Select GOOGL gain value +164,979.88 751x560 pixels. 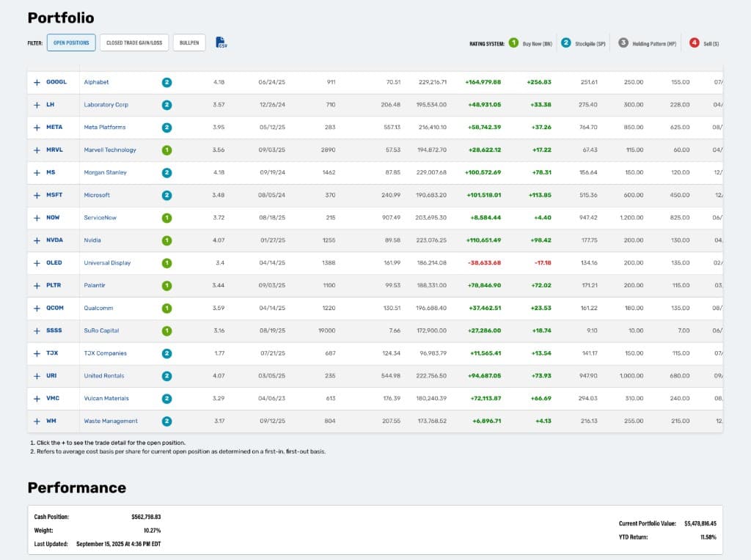click(x=483, y=82)
